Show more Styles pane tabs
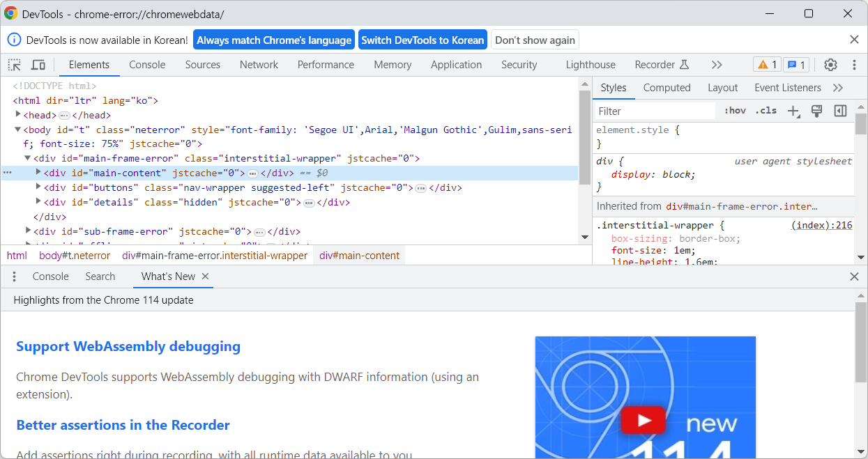 pos(838,88)
